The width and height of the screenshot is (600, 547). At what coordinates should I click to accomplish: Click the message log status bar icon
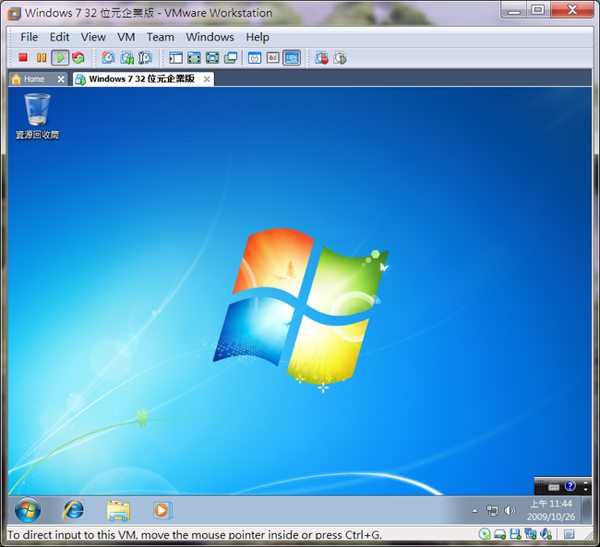(569, 534)
